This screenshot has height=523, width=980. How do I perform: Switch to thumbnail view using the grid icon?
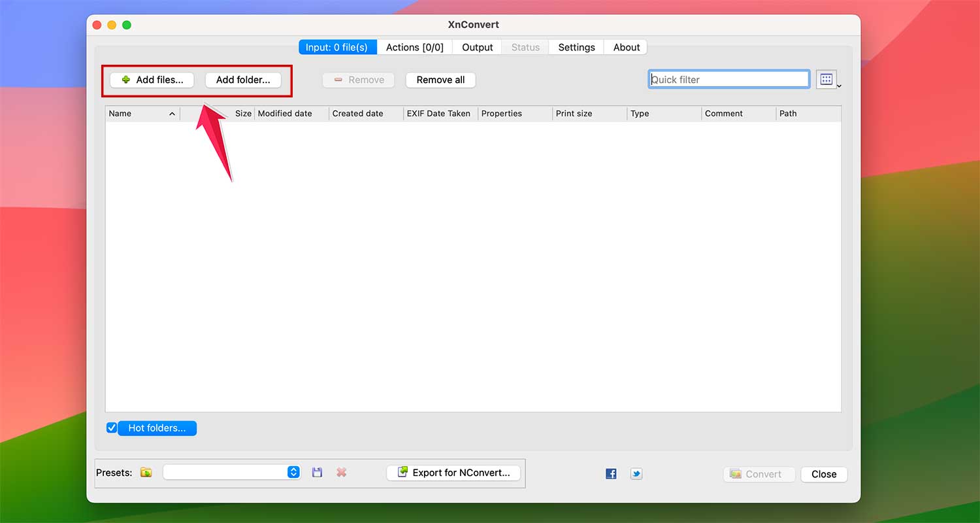pyautogui.click(x=827, y=78)
